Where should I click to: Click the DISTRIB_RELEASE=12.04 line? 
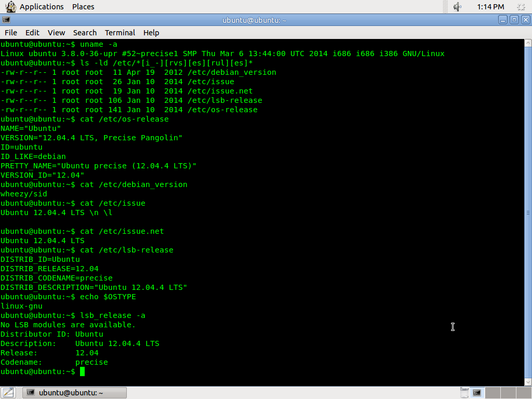point(49,269)
